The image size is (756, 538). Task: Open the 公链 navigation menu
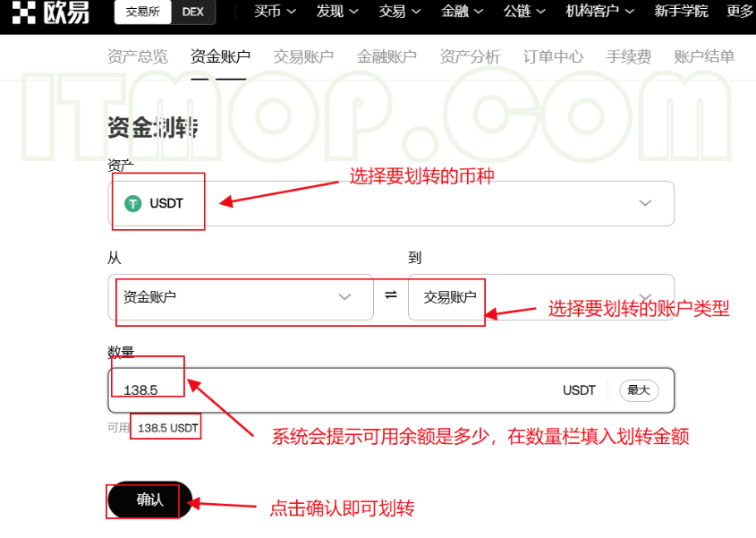click(525, 12)
